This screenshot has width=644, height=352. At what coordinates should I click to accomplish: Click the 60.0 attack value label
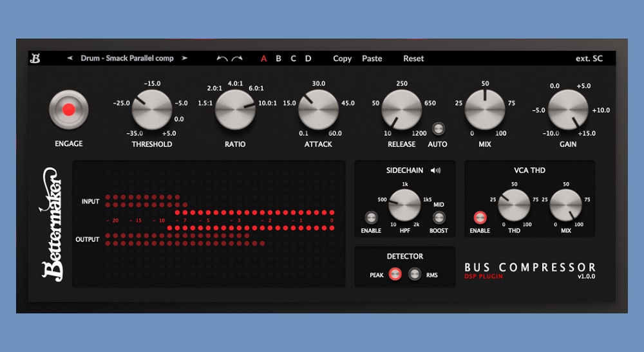pos(335,133)
